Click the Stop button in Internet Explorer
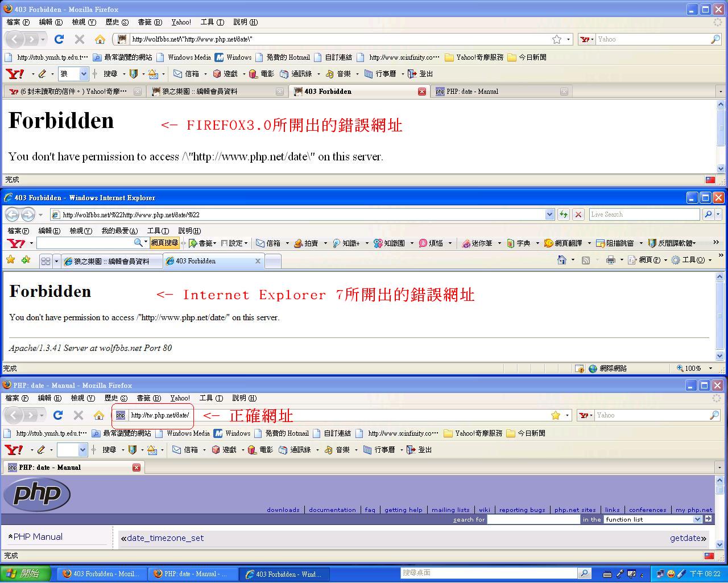728x583 pixels. (x=578, y=214)
